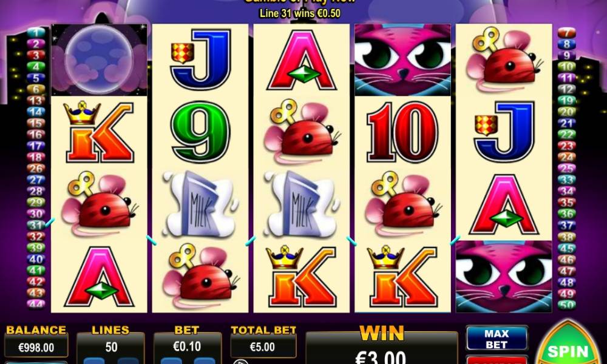Click the 'Line 31 wins €0.50' message

300,13
